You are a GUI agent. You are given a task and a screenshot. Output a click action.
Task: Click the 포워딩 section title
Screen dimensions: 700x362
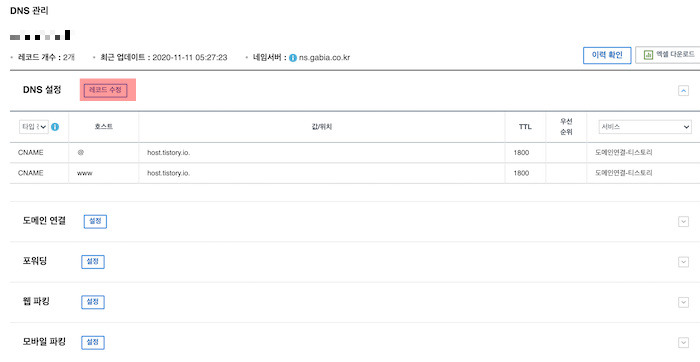pyautogui.click(x=35, y=262)
